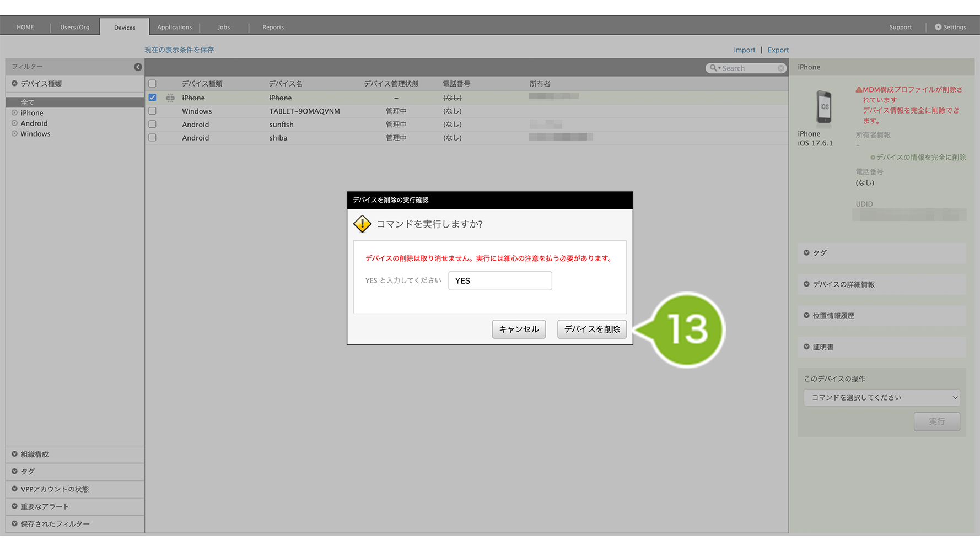Screen dimensions: 980x551
Task: Open the コマンドを選択してください dropdown
Action: (882, 397)
